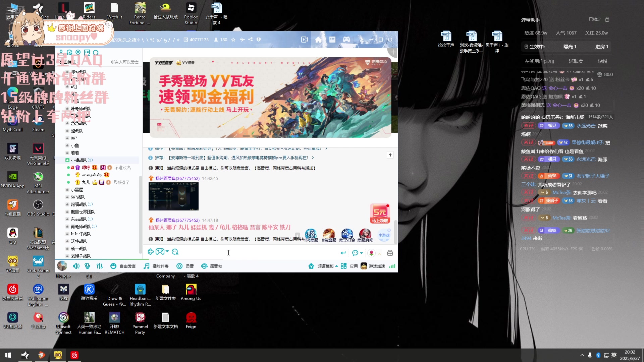Viewport: 644px width, 362px height.
Task: Open the 鬼王打金 mini game link
Action: tap(347, 235)
